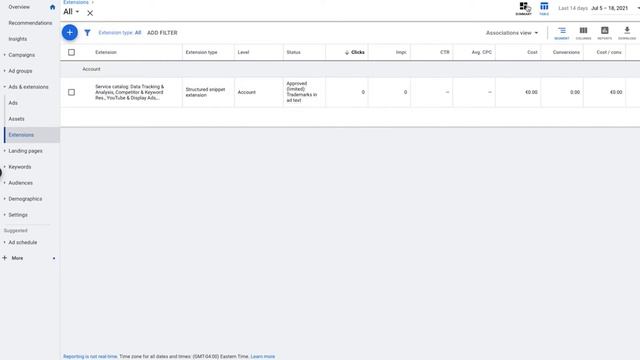Click the blue plus add extension button
640x360 pixels.
coord(70,32)
